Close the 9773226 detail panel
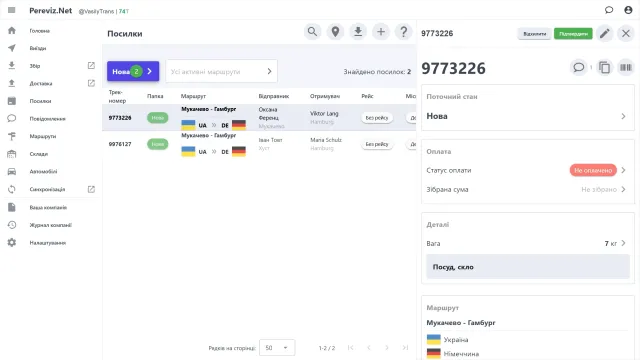 [626, 33]
